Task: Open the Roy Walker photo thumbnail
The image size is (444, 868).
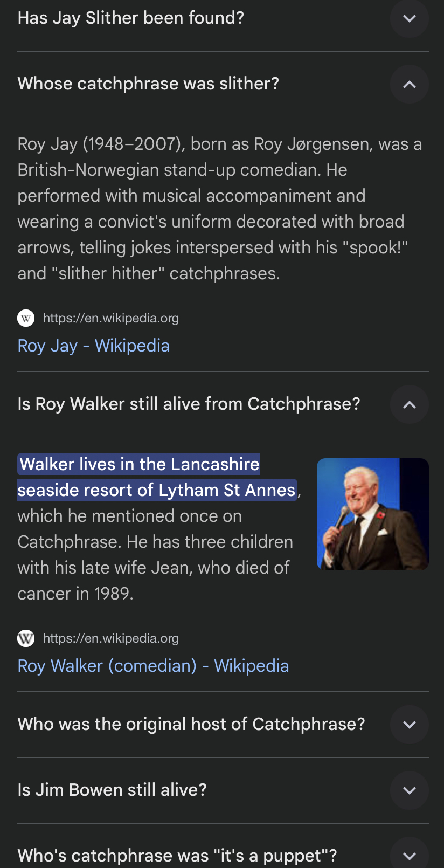Action: pyautogui.click(x=372, y=514)
